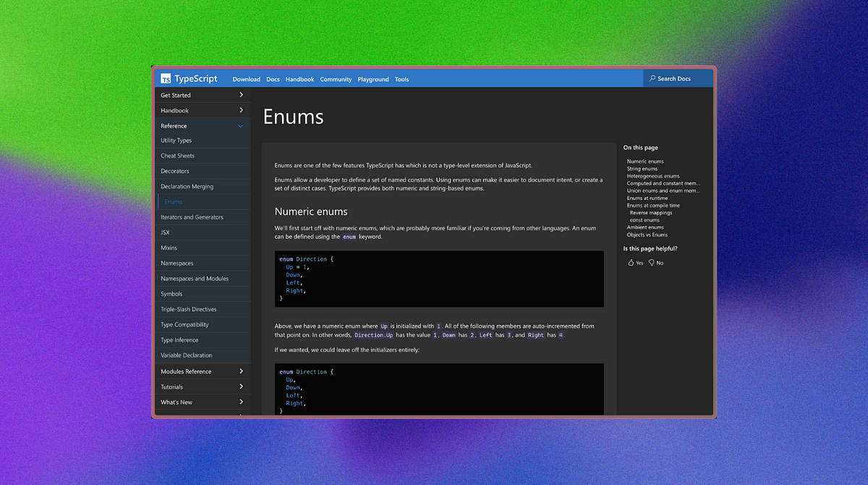Jump to String enums section
868x485 pixels.
point(642,169)
